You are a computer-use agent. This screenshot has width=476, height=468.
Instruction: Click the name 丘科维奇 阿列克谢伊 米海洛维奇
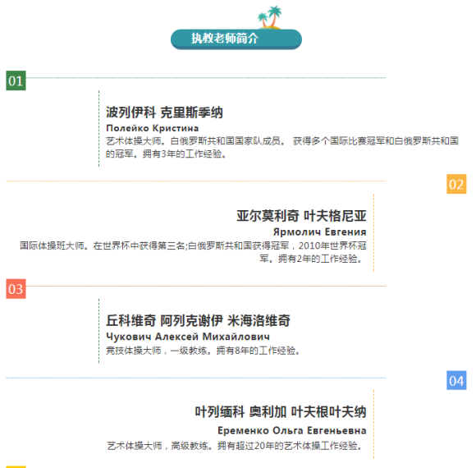coord(198,321)
